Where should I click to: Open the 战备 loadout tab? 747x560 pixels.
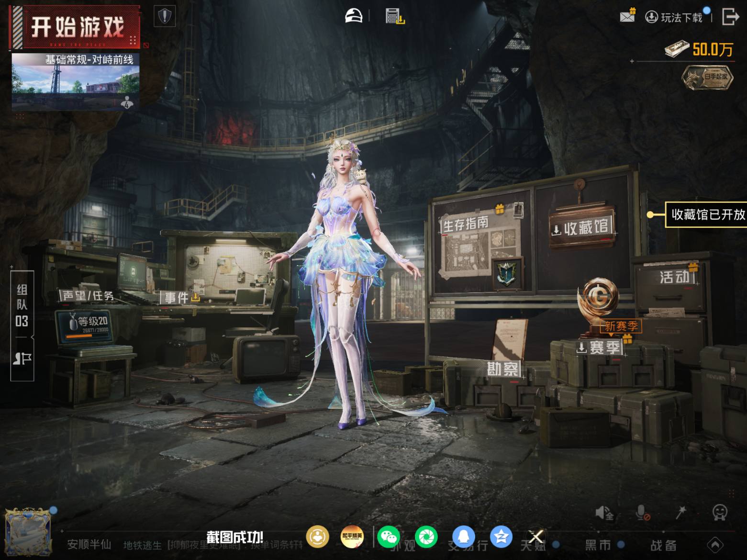click(x=663, y=545)
